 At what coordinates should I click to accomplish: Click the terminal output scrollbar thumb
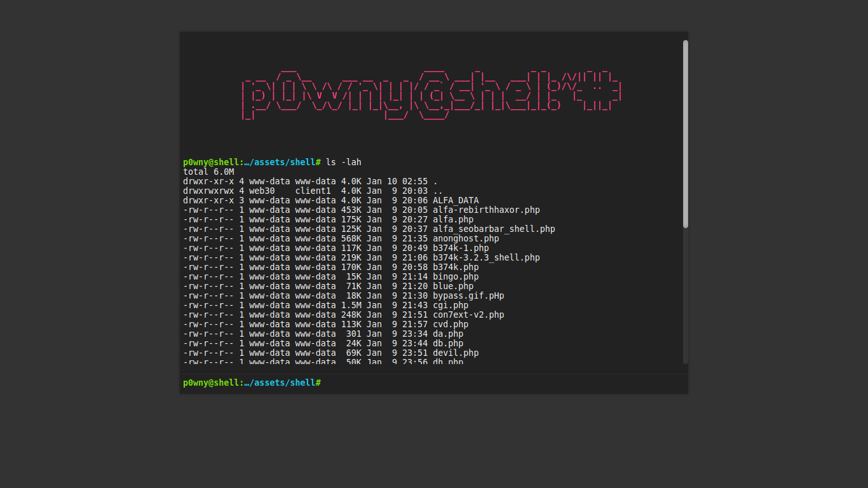tap(686, 133)
